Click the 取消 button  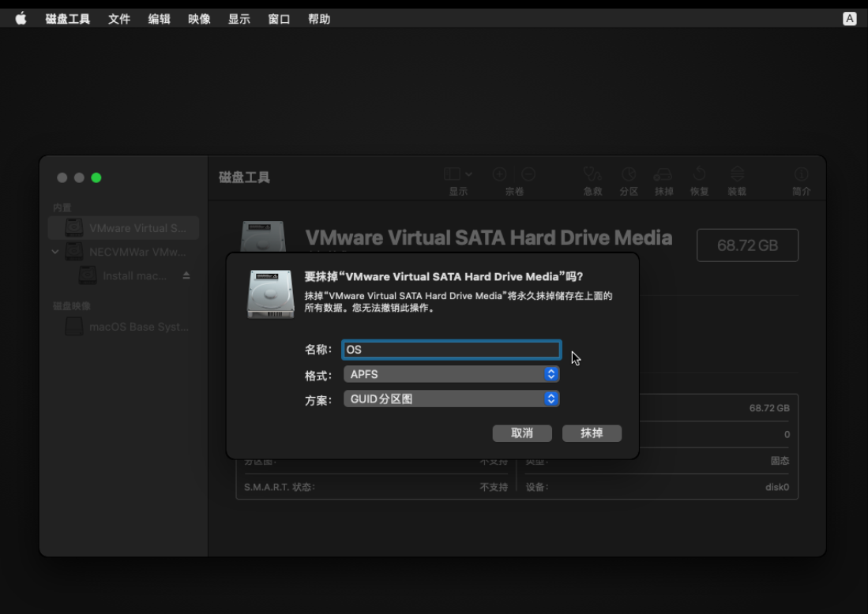tap(522, 433)
